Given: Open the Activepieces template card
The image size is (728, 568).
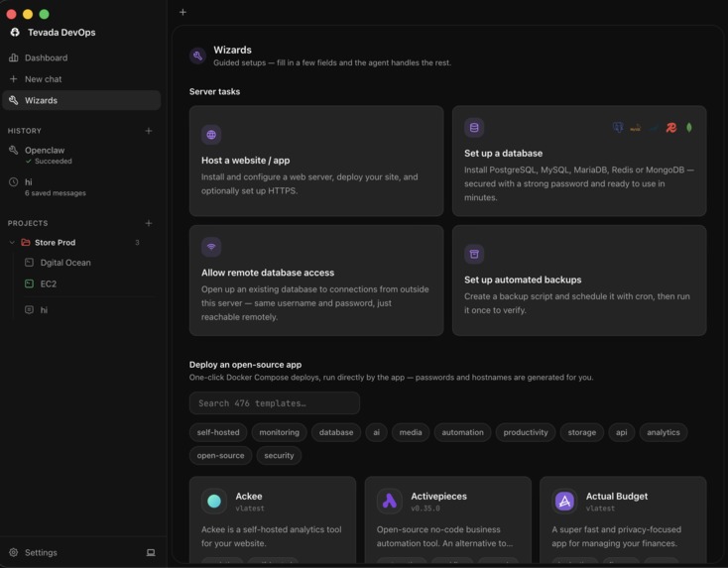Looking at the screenshot, I should pyautogui.click(x=447, y=519).
